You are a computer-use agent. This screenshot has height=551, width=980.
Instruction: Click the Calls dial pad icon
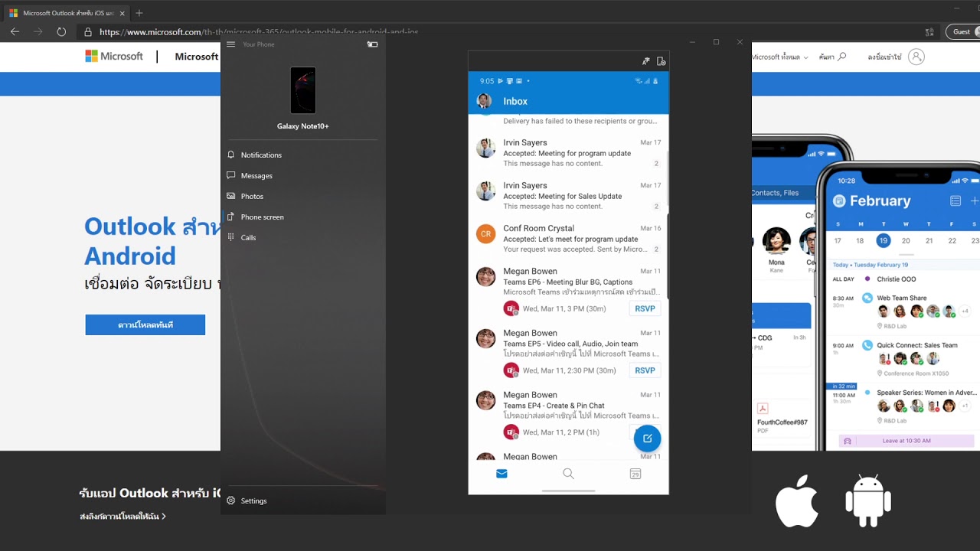(230, 237)
